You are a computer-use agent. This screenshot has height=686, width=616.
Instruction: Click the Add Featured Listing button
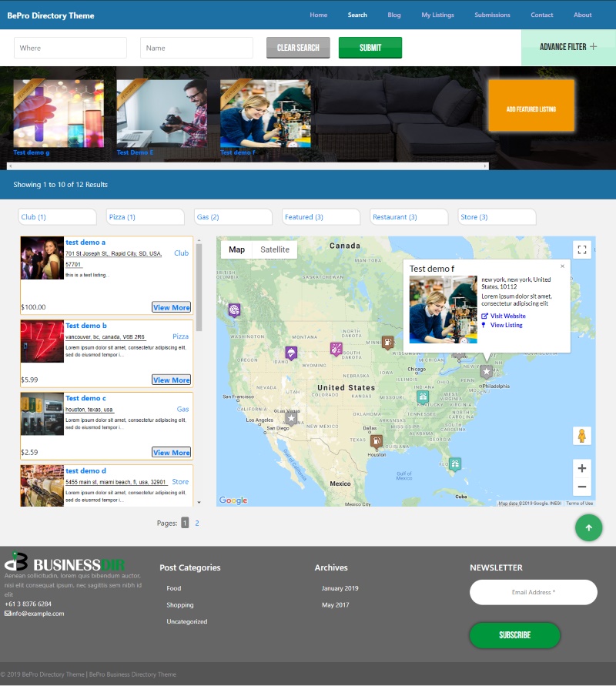pos(531,105)
